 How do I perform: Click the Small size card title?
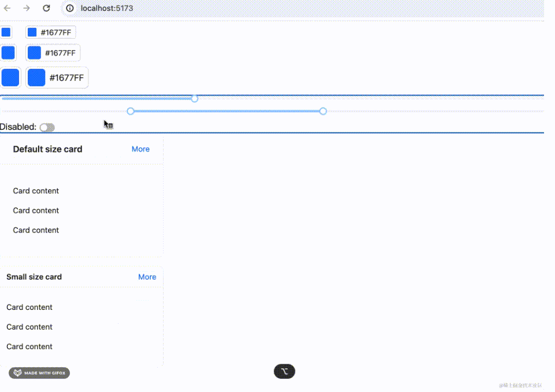coord(34,277)
